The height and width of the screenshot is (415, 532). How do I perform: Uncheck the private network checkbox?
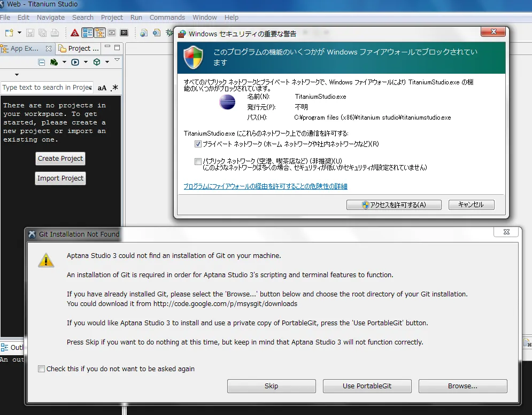tap(198, 144)
